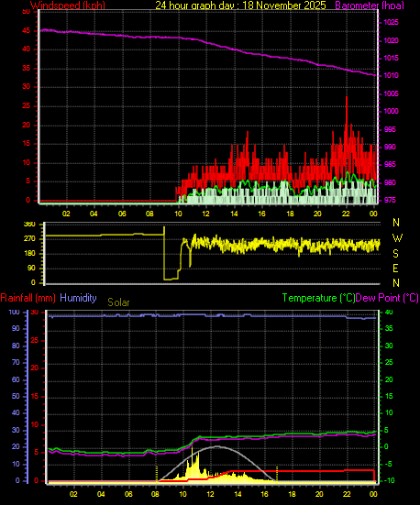
Task: Click the 1020 barometer axis value
Action: coord(391,40)
